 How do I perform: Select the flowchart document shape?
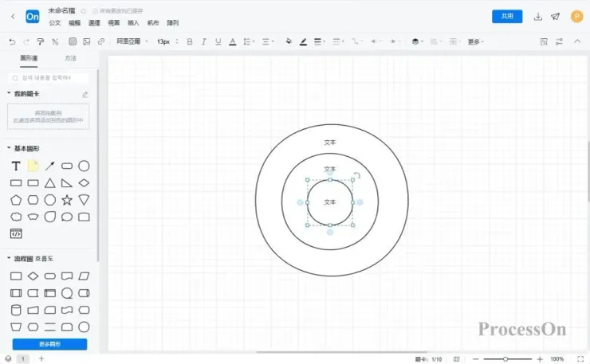(67, 276)
